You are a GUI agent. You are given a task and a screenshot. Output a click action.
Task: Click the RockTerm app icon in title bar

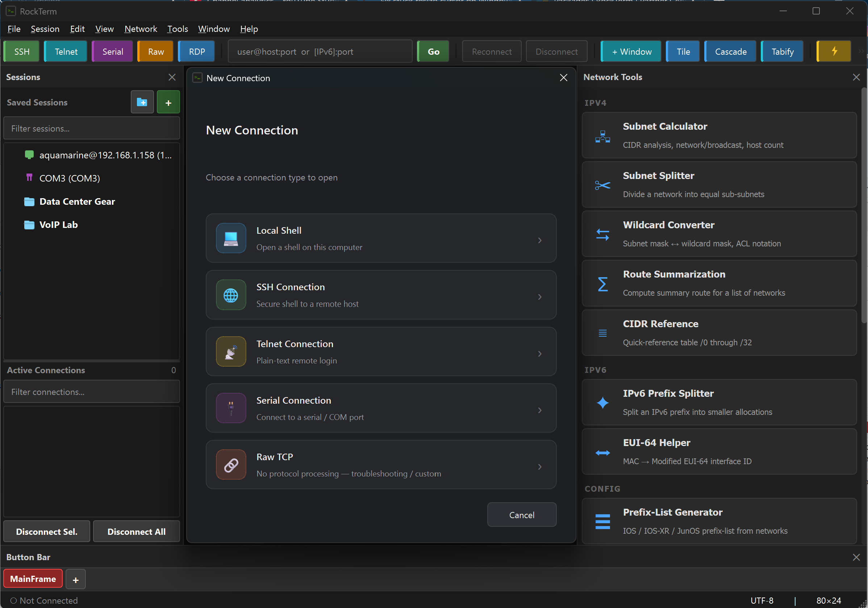(11, 11)
